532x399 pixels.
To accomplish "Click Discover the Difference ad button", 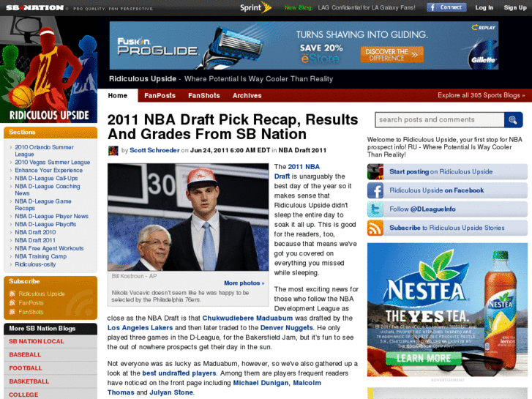I will [x=392, y=55].
